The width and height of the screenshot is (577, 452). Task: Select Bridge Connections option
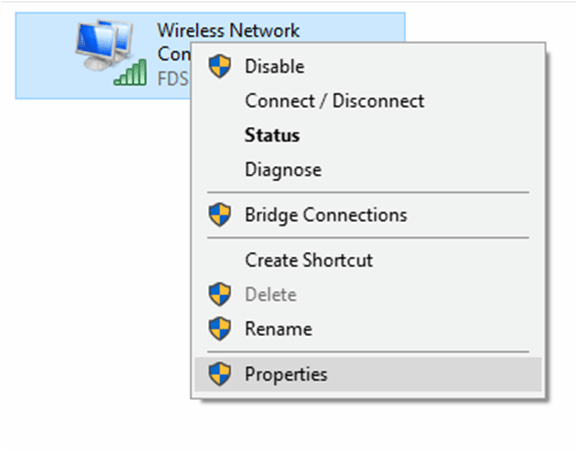pos(368,215)
